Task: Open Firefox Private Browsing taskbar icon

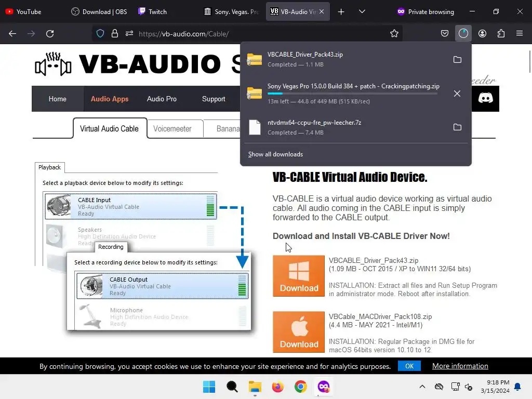Action: [x=323, y=387]
